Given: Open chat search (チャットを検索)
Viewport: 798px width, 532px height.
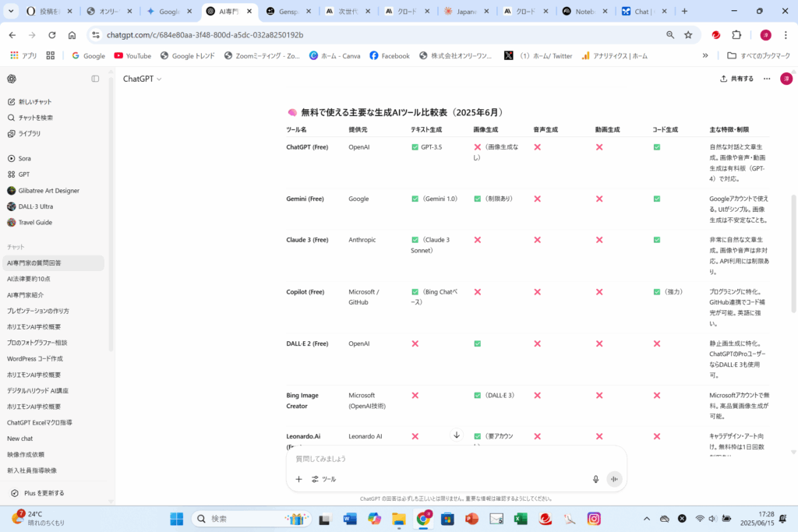Looking at the screenshot, I should pos(30,118).
